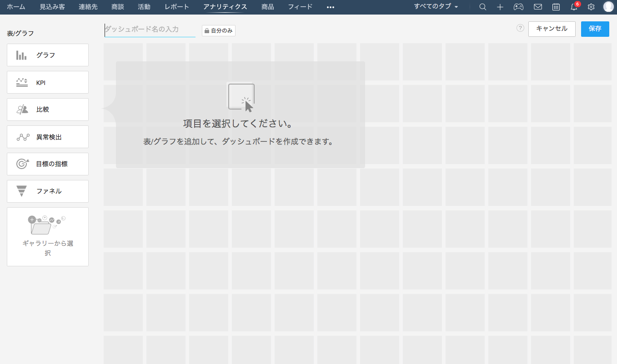The image size is (617, 364).
Task: Click the 表/グラフ sidebar heading
Action: (x=20, y=33)
